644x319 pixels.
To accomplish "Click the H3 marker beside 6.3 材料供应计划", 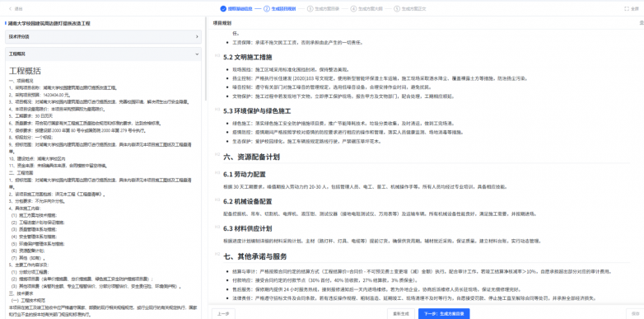I will (x=217, y=227).
